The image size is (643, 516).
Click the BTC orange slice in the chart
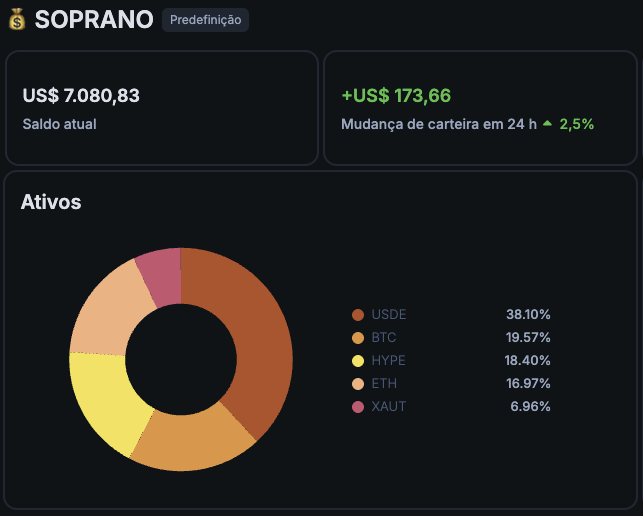[193, 442]
